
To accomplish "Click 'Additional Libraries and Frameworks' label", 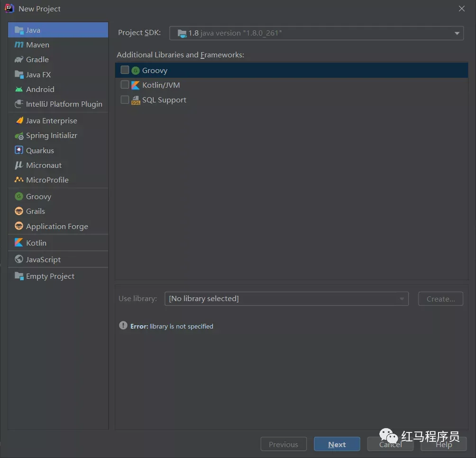I will [x=180, y=55].
